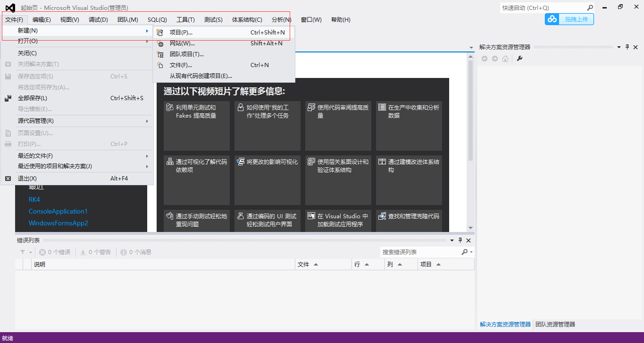644x343 pixels.
Task: Open the 调试 menu
Action: coord(97,19)
